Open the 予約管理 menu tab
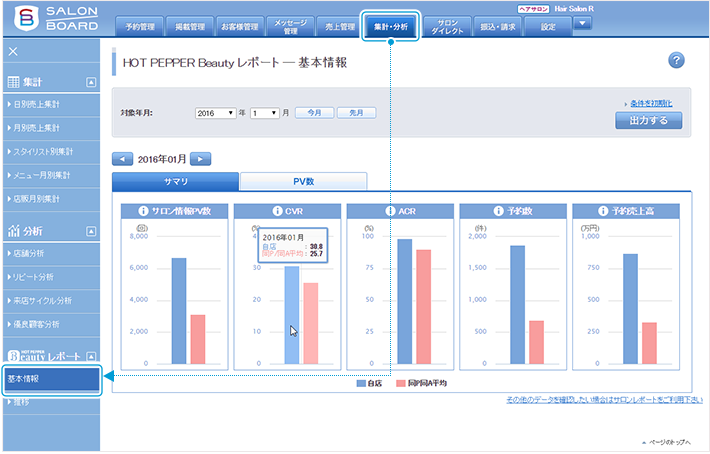The width and height of the screenshot is (710, 454). (x=137, y=27)
